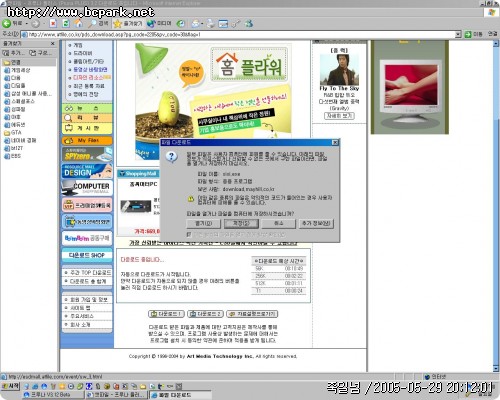Image resolution: width=500 pixels, height=400 pixels.
Task: Open History with green clock icon
Action: [181, 23]
